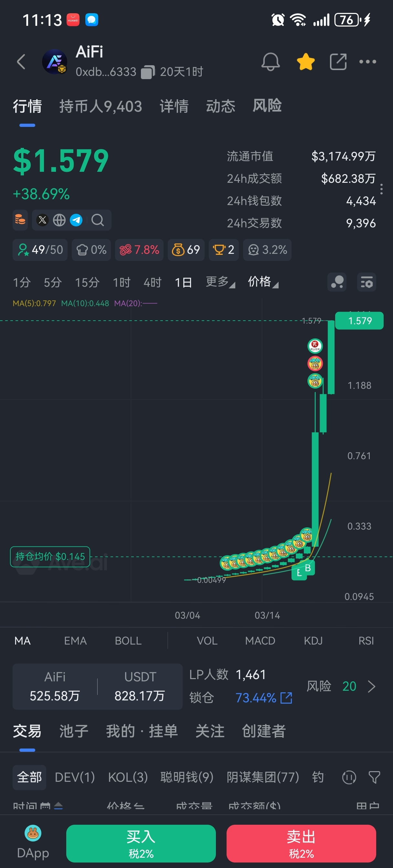The image size is (393, 868).
Task: Tap the green B buy marker
Action: [x=308, y=568]
